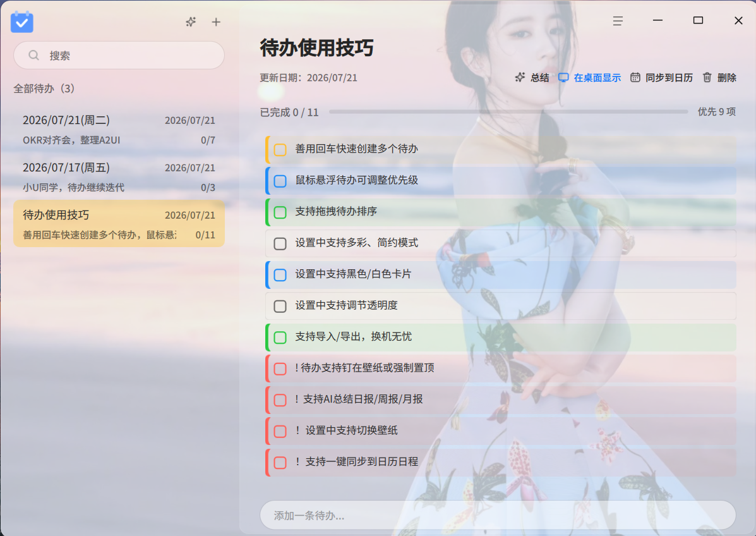
Task: Check 待办支持钉在壁纸或强制置顶
Action: click(x=280, y=368)
